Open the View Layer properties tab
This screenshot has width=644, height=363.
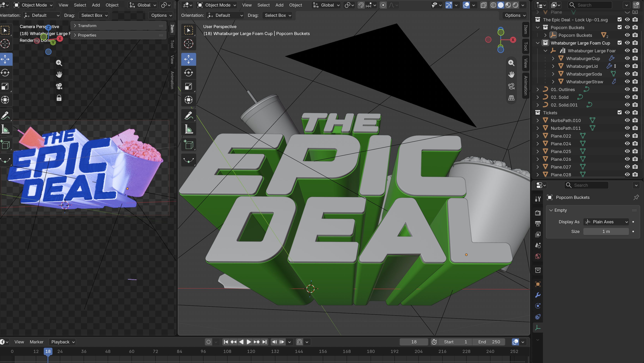[538, 234]
